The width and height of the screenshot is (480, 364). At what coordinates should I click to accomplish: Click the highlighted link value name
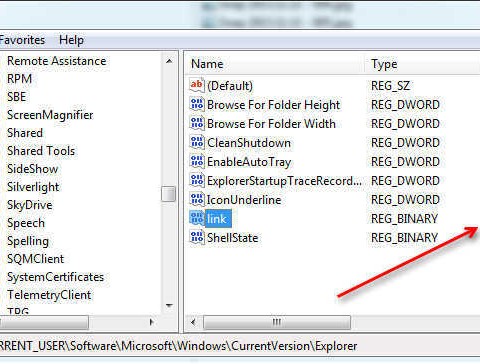[x=218, y=219]
